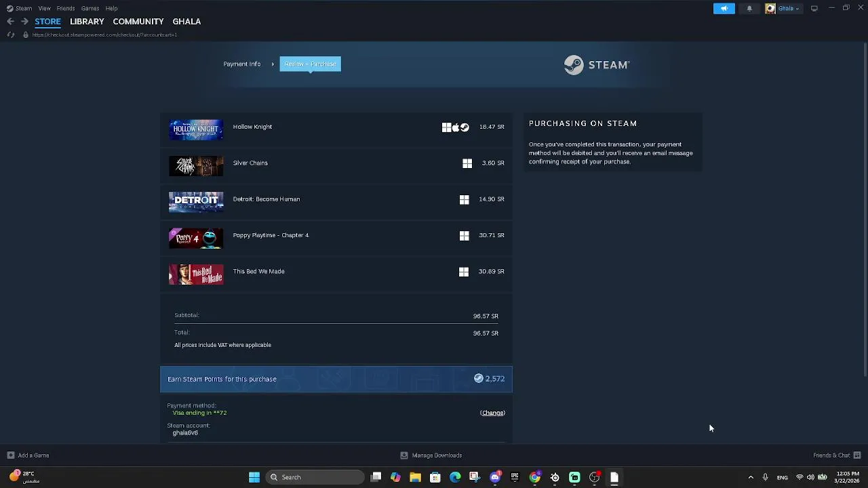Click SteamOS icon on Hollow Knight row
Image resolution: width=868 pixels, height=488 pixels.
(465, 127)
